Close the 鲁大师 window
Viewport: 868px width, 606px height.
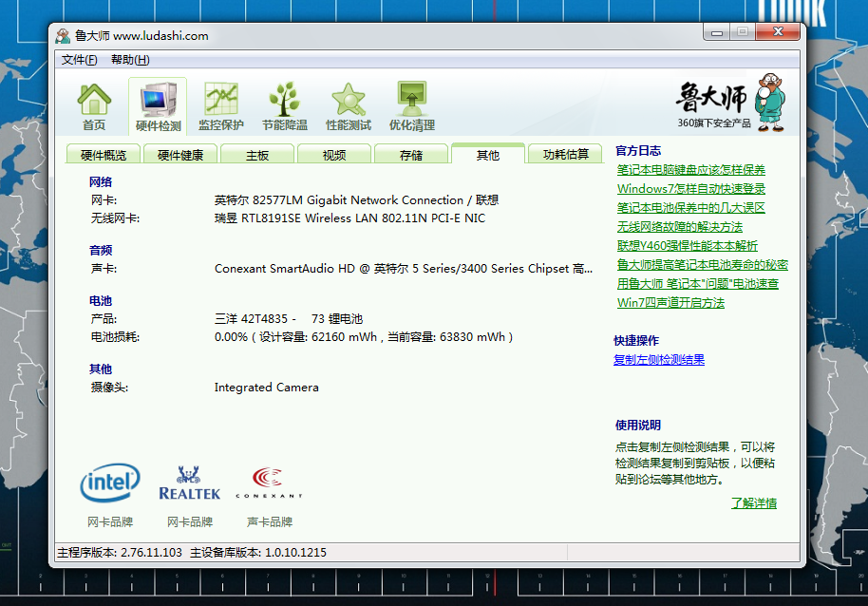pyautogui.click(x=778, y=32)
